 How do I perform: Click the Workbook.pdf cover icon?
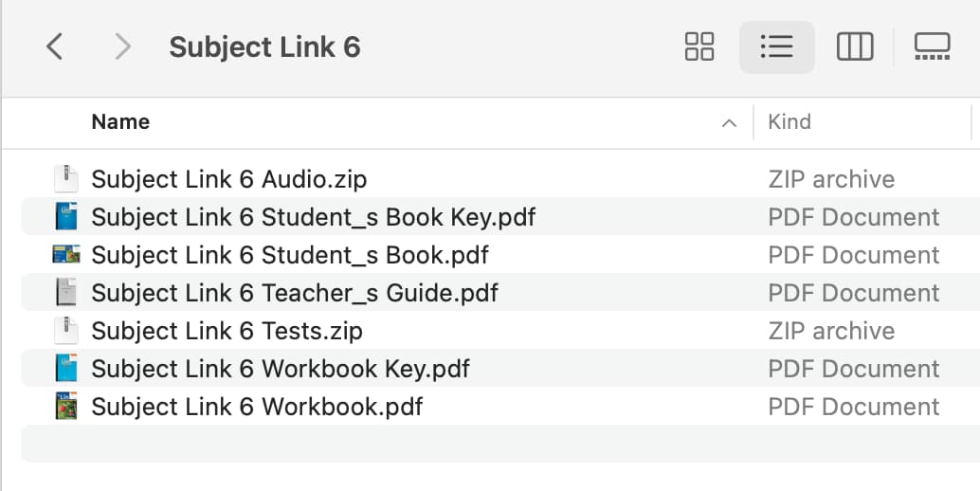[65, 406]
